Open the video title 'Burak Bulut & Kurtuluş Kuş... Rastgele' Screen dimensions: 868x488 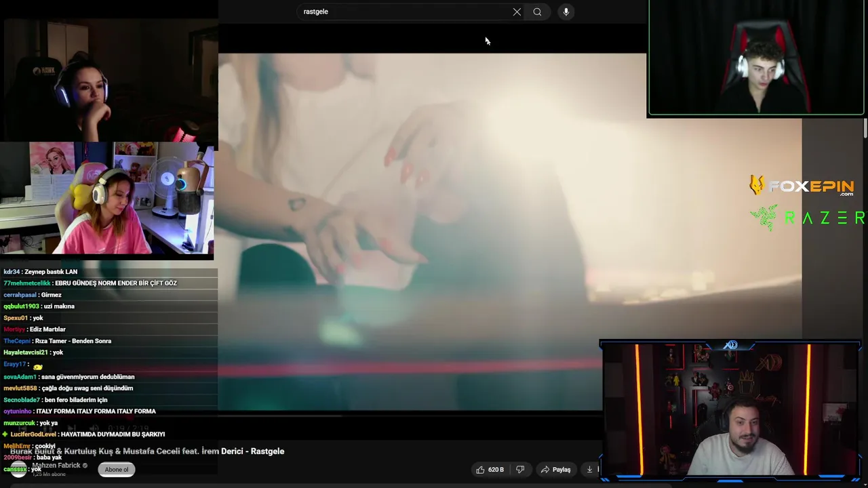click(147, 451)
